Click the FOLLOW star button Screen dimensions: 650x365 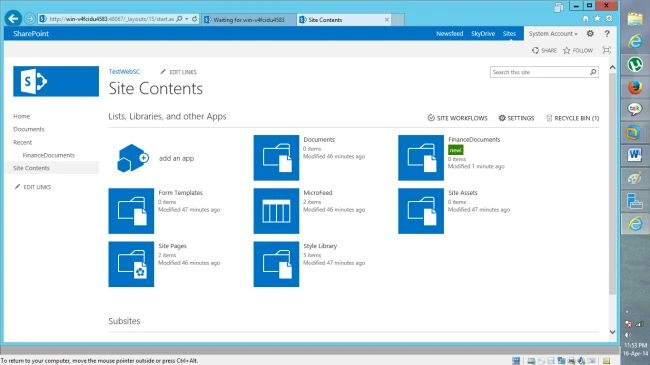pos(578,50)
